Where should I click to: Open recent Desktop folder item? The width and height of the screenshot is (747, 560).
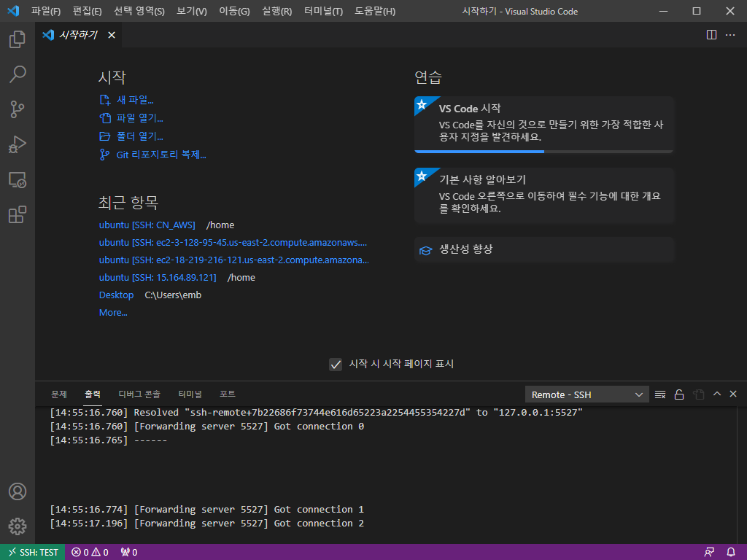[116, 295]
